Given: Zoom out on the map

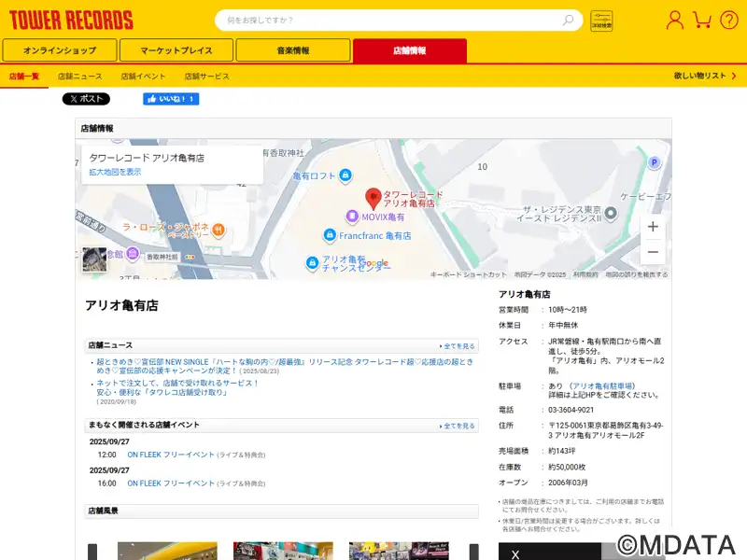Looking at the screenshot, I should tap(653, 252).
